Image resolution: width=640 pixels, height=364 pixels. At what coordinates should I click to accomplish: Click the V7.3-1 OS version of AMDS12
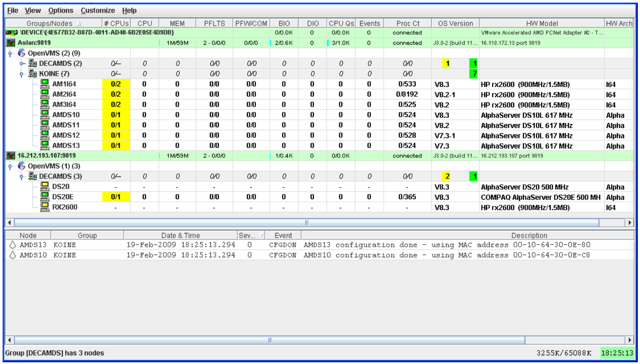pyautogui.click(x=445, y=135)
